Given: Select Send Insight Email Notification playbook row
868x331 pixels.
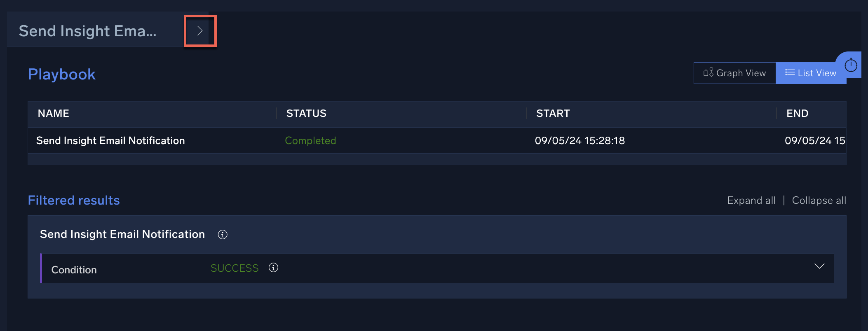Looking at the screenshot, I should (x=110, y=141).
